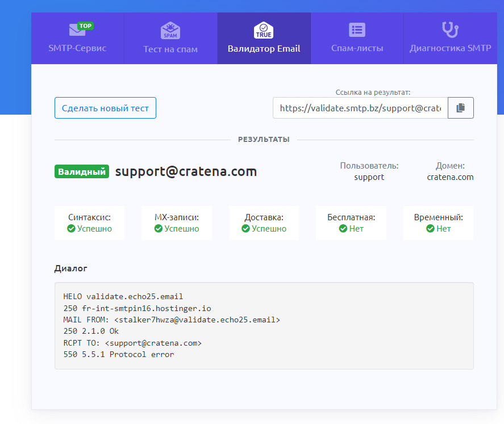Click green check icon under Бесплатная

[x=343, y=229]
